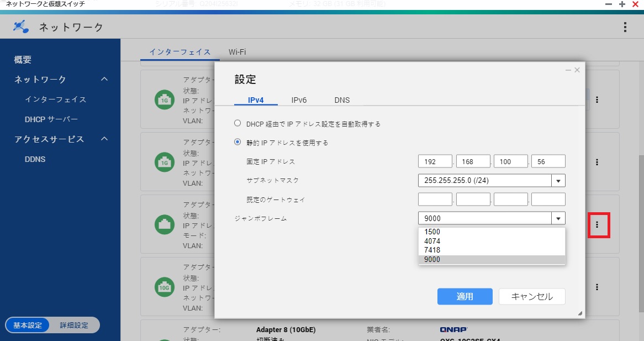Switch to 詳細設定 mode toggle
This screenshot has width=644, height=341.
pos(74,325)
